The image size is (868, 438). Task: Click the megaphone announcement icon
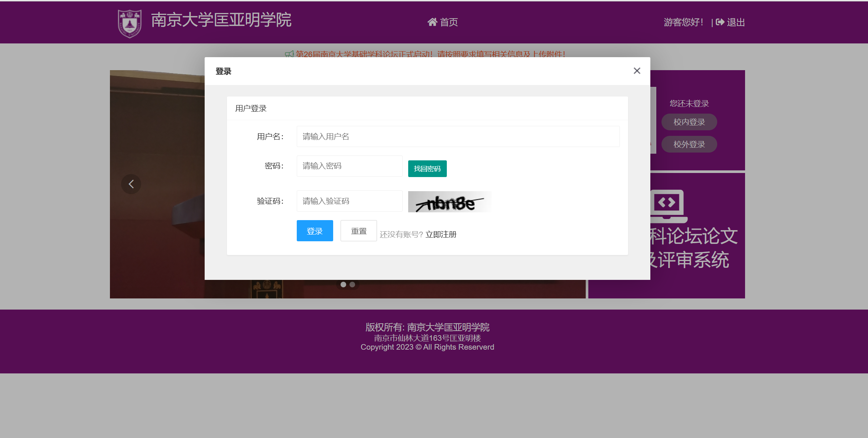(x=289, y=54)
